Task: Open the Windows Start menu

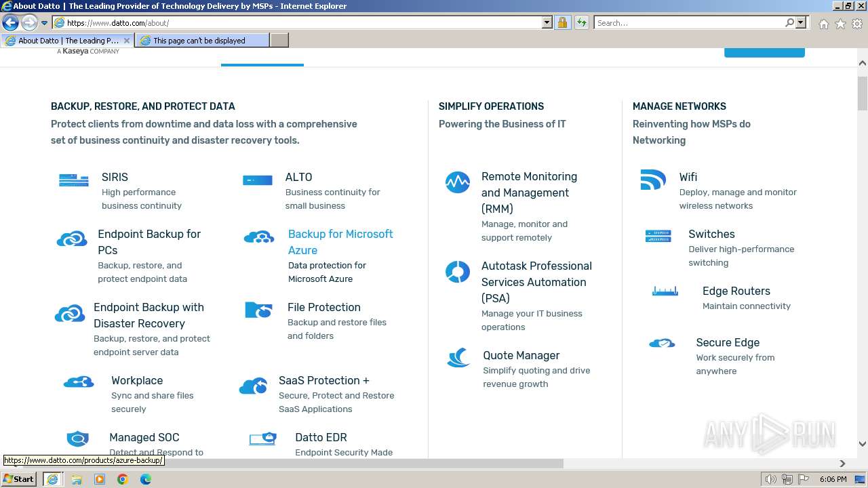Action: click(x=18, y=479)
